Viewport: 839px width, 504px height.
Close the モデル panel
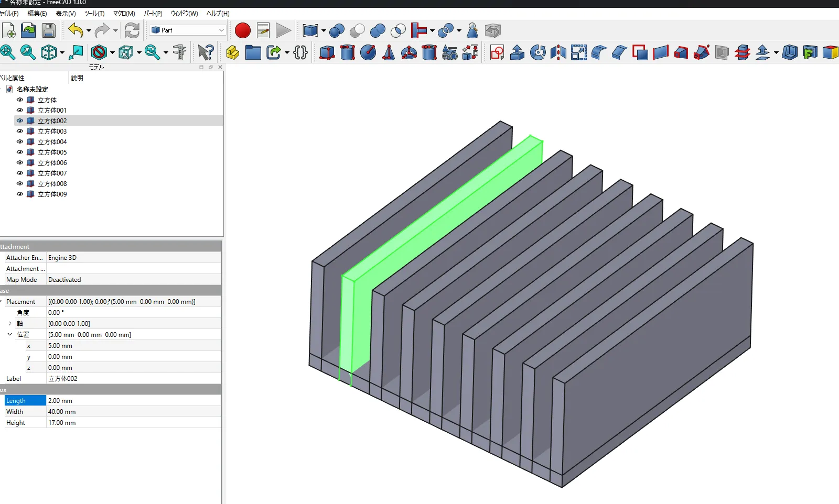pos(220,67)
